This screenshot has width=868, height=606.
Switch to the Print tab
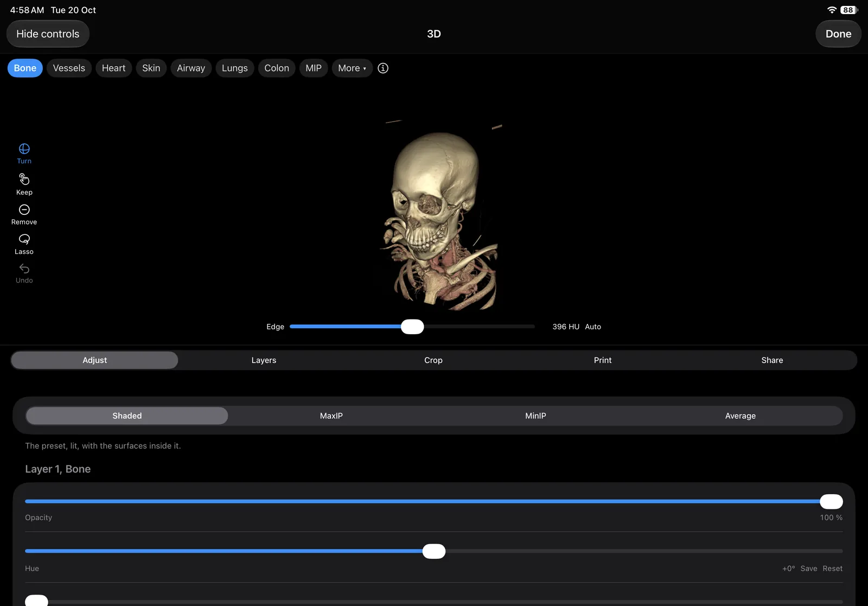pyautogui.click(x=603, y=360)
